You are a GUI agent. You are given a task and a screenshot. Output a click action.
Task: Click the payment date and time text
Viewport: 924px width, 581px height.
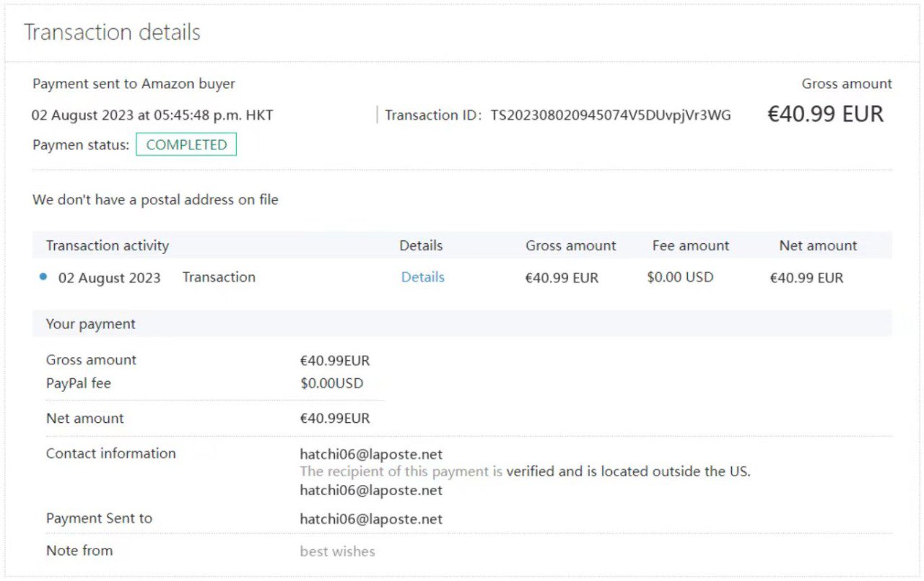pos(152,115)
